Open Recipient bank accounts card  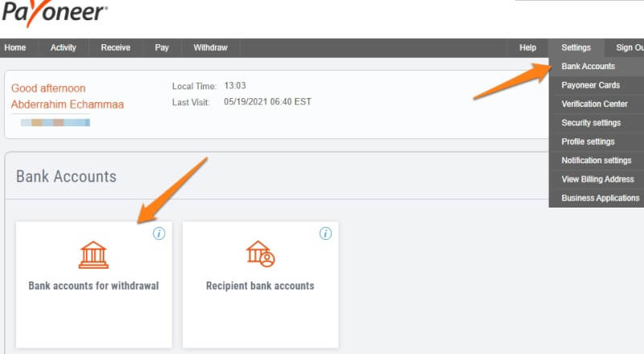click(x=260, y=285)
